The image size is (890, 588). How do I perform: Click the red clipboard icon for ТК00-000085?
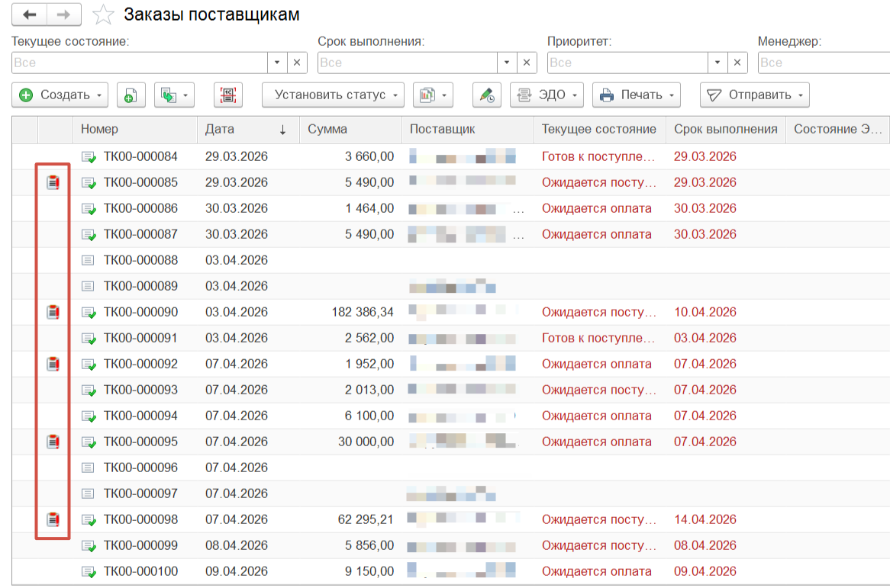pyautogui.click(x=53, y=182)
